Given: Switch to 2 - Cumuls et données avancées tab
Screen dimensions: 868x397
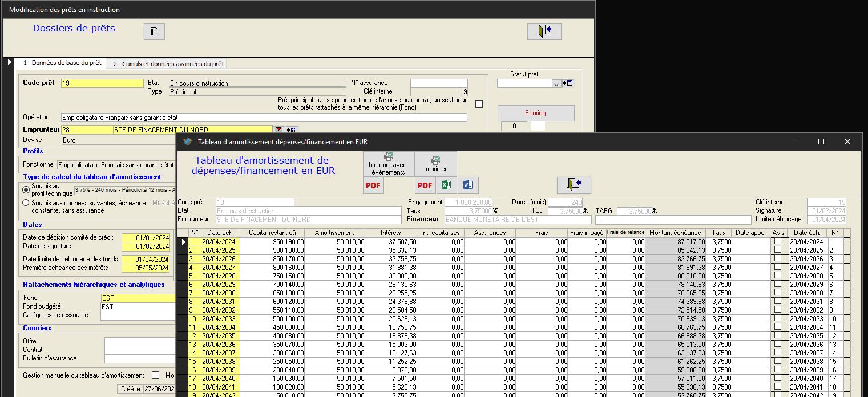Looking at the screenshot, I should 168,64.
